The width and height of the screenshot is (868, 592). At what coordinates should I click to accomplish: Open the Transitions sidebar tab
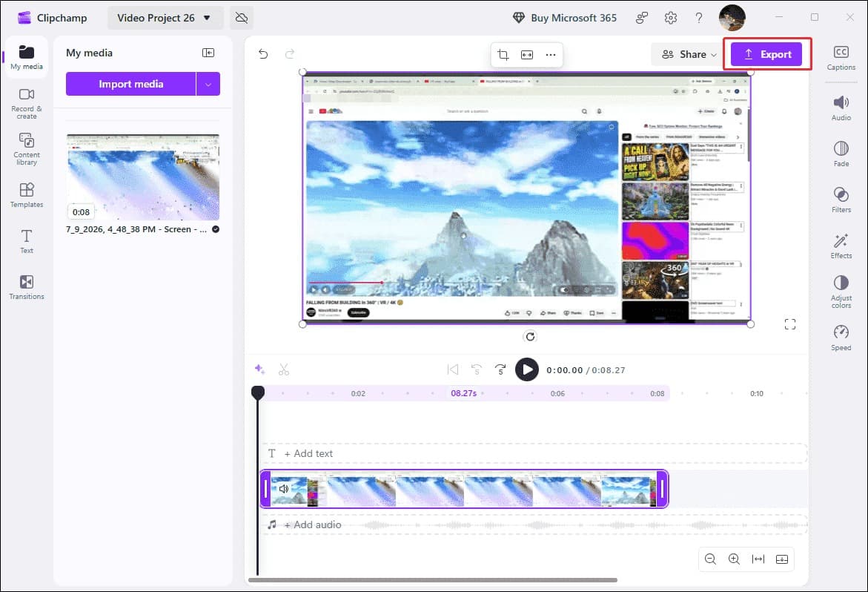[26, 287]
